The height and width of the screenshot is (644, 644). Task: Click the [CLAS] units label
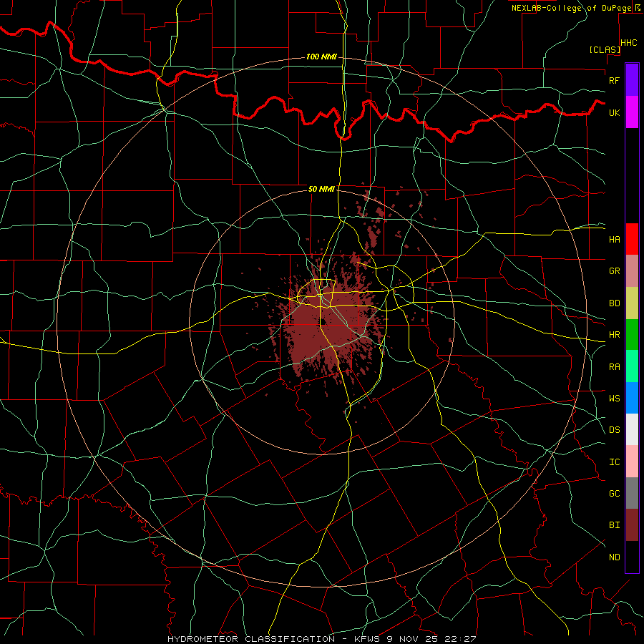tap(605, 49)
